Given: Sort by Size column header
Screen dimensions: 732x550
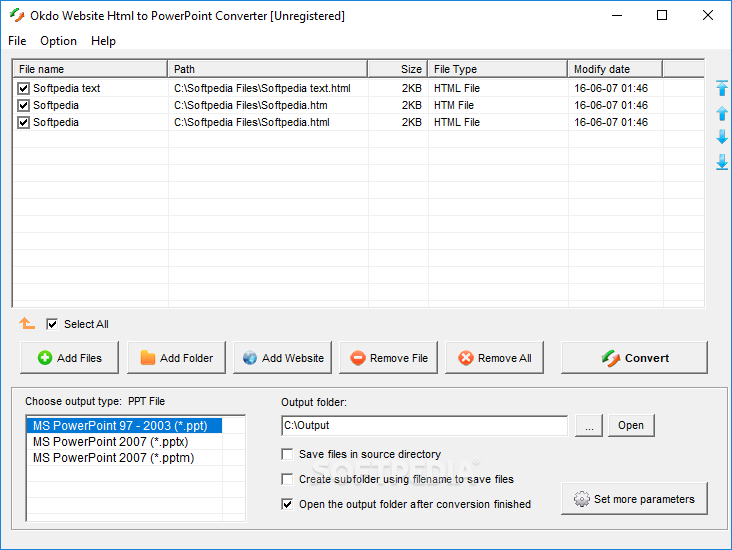Looking at the screenshot, I should point(398,69).
